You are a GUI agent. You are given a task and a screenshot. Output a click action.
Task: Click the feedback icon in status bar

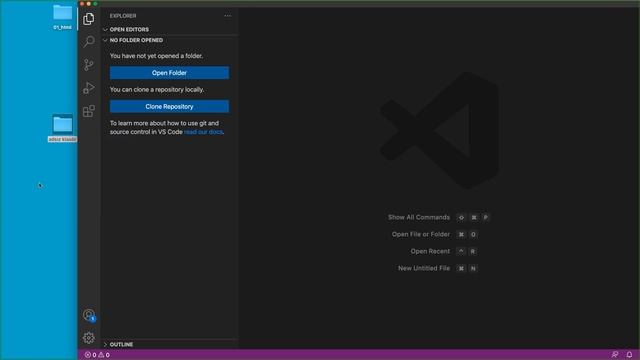615,355
